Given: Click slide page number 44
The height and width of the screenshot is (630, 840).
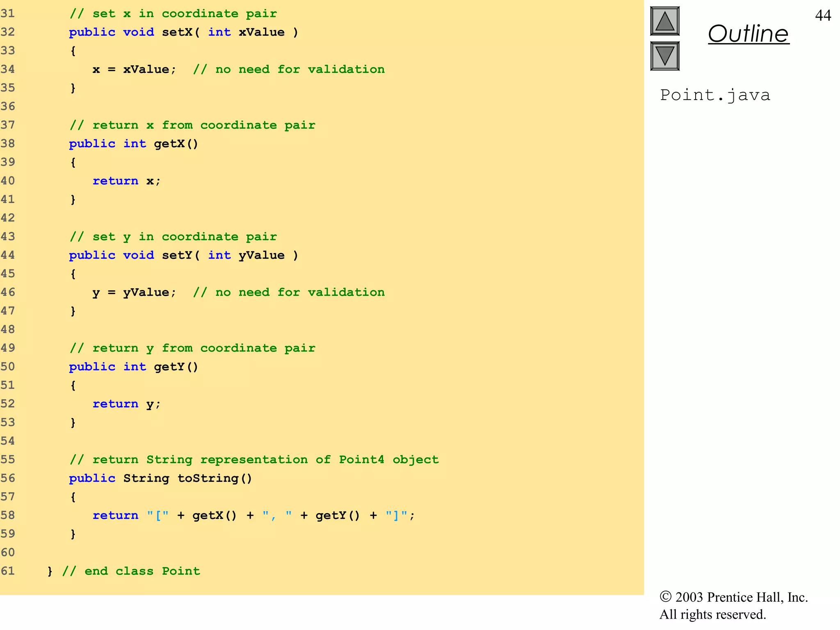Looking at the screenshot, I should tap(823, 16).
